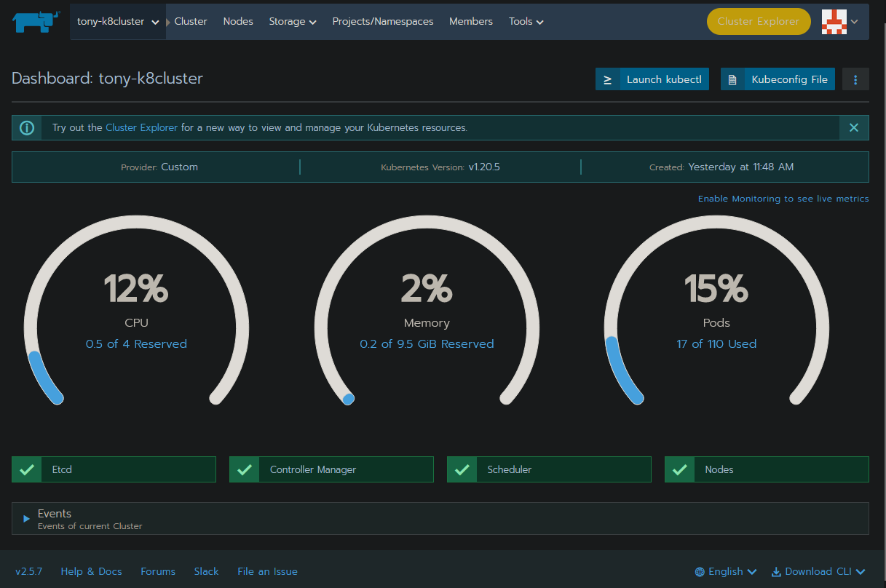Open the Download CLI dropdown

818,571
